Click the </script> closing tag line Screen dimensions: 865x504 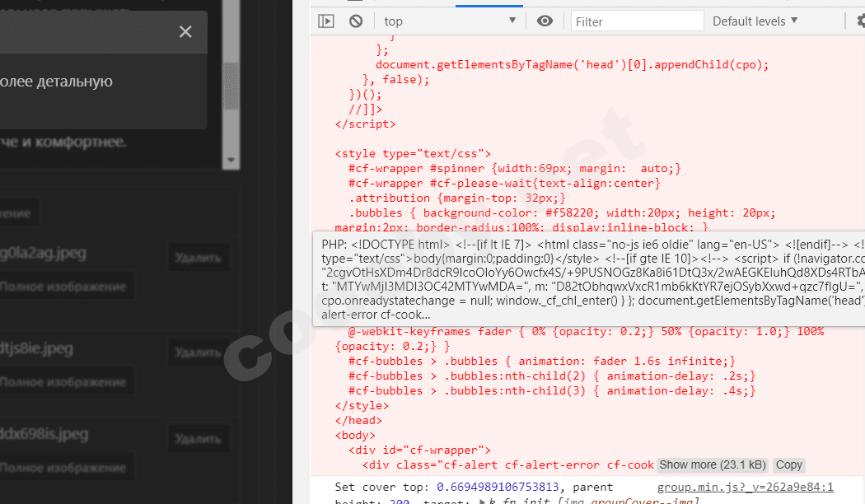click(365, 124)
